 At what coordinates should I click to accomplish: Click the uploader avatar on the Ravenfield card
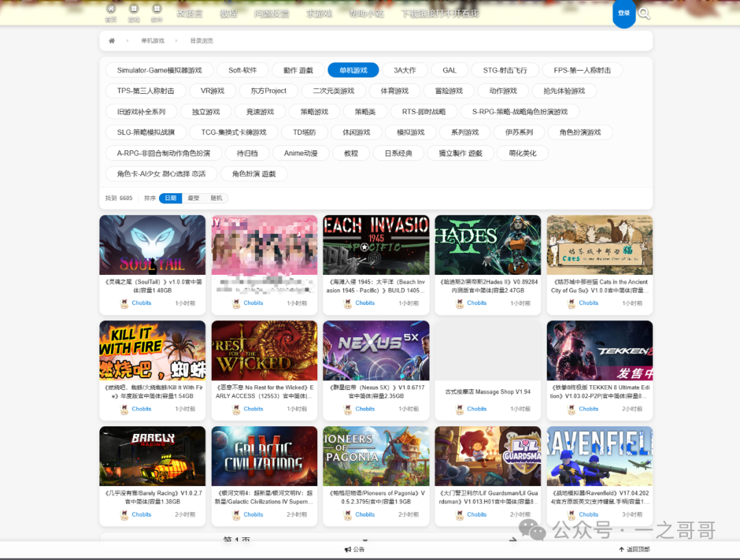pos(571,515)
